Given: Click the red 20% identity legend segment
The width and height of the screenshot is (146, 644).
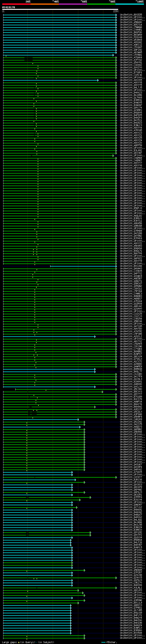Looking at the screenshot, I should pos(16,4).
